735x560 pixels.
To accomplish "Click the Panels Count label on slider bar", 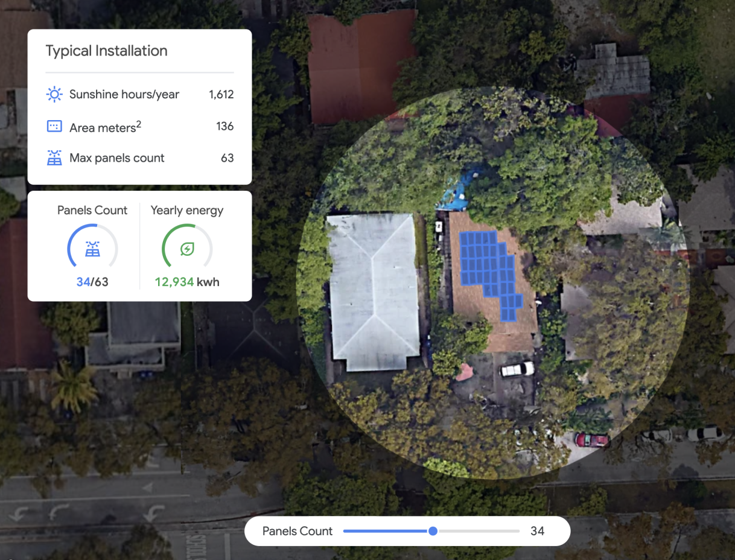I will pos(297,531).
